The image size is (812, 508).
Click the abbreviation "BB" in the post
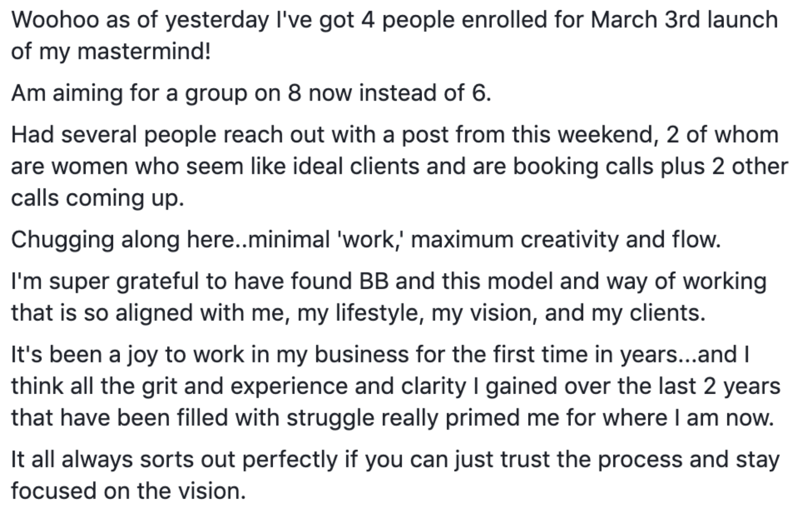click(x=374, y=281)
